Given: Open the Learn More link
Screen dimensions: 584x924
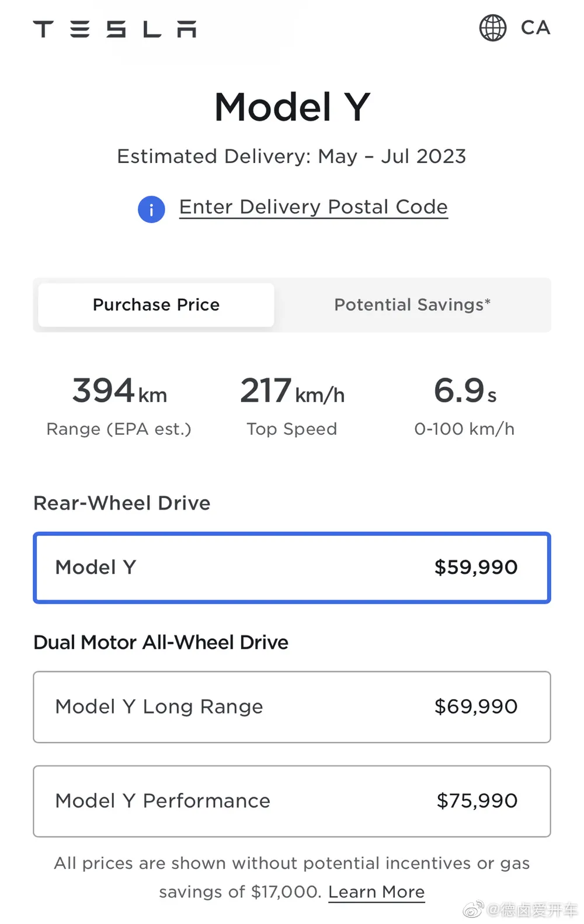Looking at the screenshot, I should [376, 892].
